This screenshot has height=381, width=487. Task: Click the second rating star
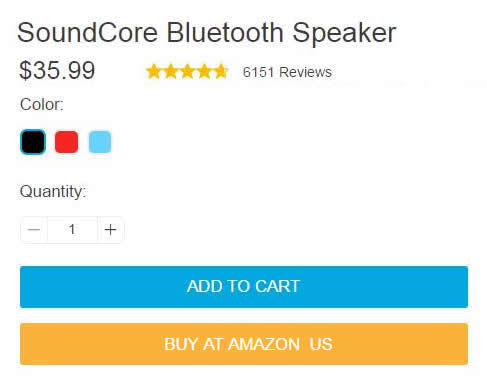[171, 72]
